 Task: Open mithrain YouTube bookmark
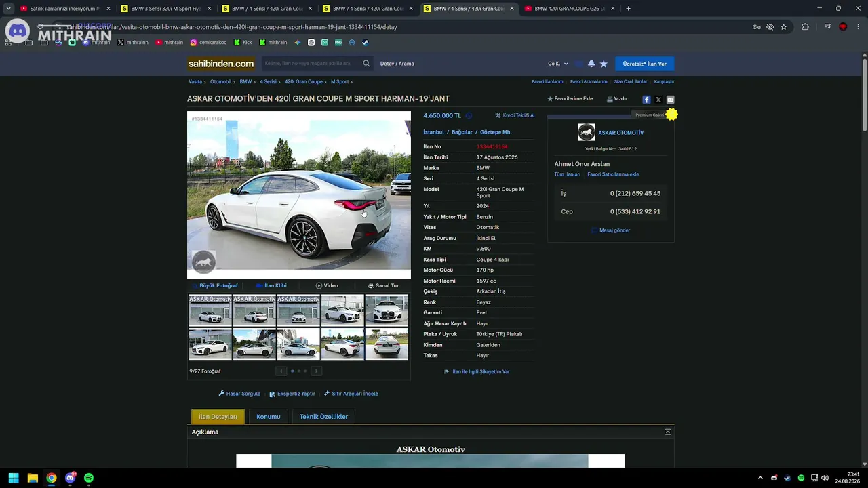tap(169, 42)
